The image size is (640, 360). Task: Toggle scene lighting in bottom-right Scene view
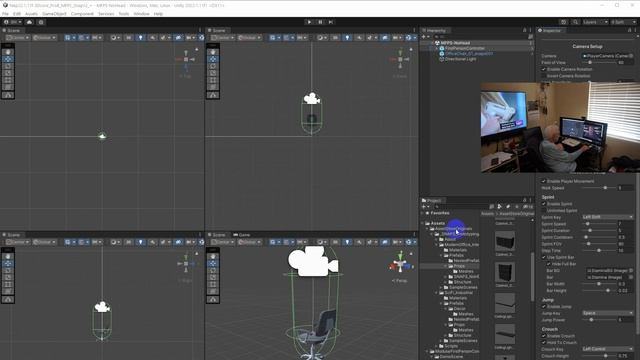click(347, 242)
